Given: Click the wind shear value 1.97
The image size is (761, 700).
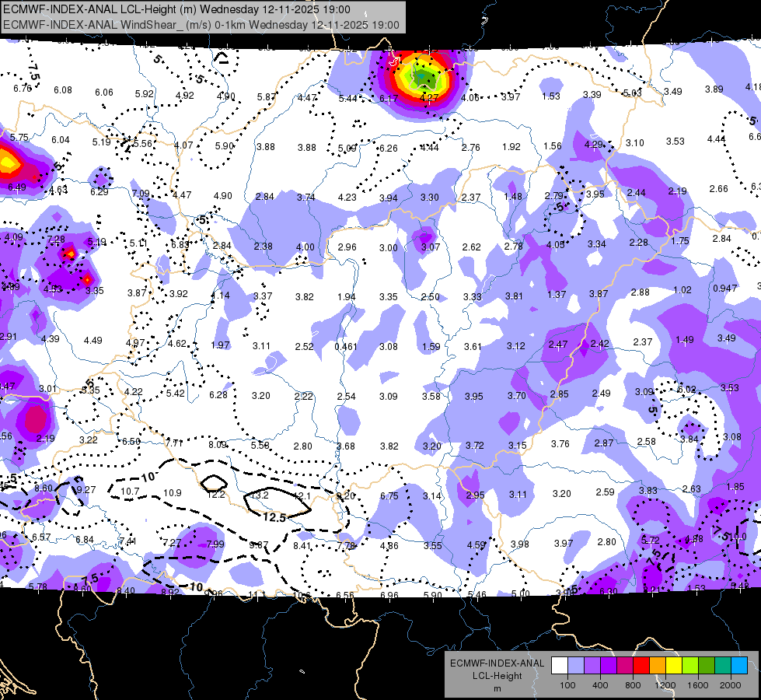Looking at the screenshot, I should pos(220,345).
